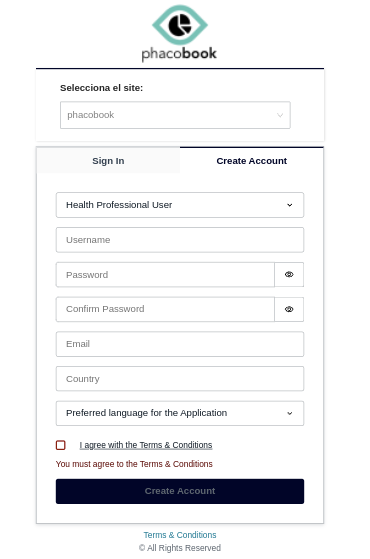Open the Preferred language for the Application dropdown
This screenshot has width=370, height=559.
pos(180,413)
